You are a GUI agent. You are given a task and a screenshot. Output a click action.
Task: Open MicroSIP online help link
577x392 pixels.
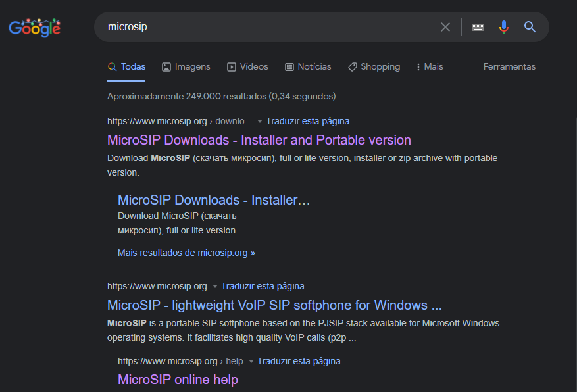coord(178,380)
